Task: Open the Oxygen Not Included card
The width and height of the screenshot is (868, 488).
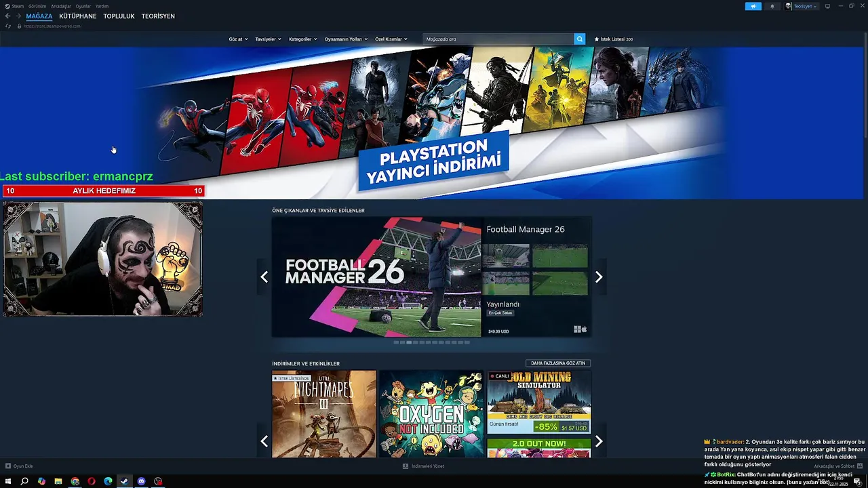Action: tap(431, 413)
